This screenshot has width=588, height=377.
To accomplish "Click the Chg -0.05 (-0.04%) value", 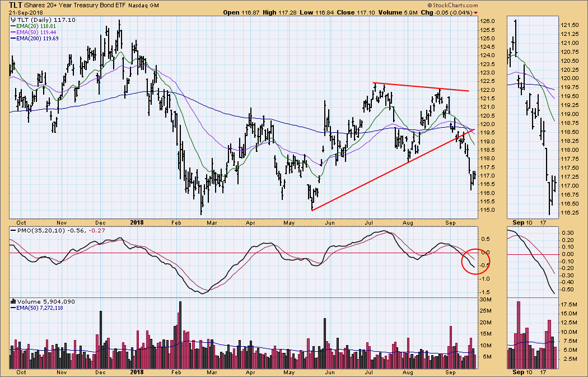I will tap(447, 12).
